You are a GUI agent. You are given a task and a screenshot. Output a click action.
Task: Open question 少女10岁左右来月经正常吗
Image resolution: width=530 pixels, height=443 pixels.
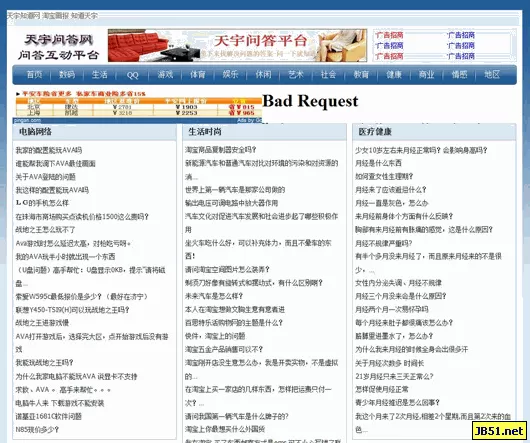pyautogui.click(x=421, y=150)
